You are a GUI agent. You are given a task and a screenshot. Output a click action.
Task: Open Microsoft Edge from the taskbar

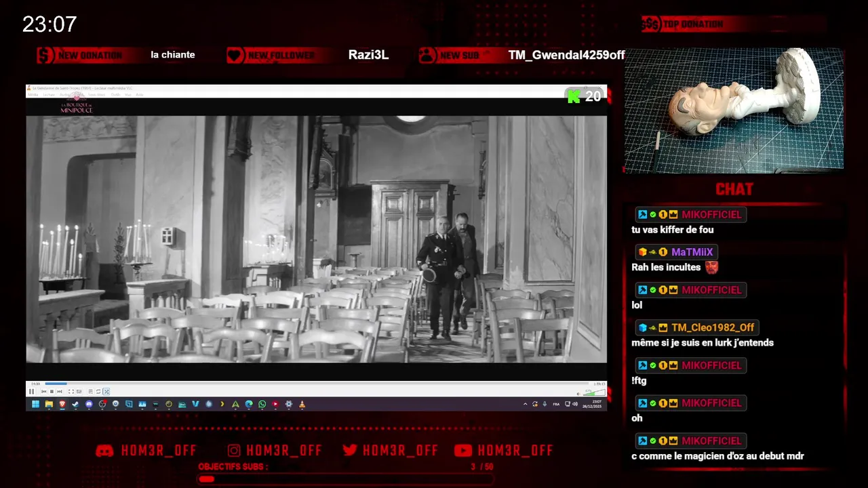tap(249, 404)
